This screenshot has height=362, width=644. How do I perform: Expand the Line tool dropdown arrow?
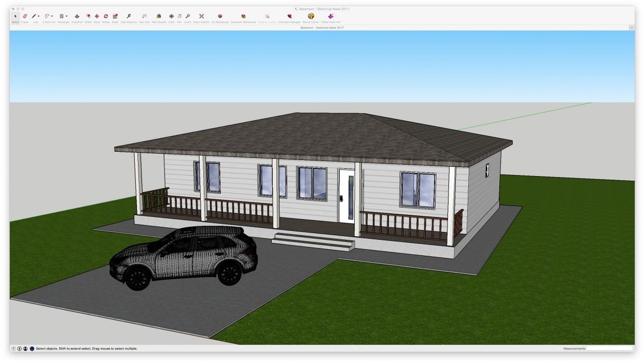pyautogui.click(x=39, y=17)
